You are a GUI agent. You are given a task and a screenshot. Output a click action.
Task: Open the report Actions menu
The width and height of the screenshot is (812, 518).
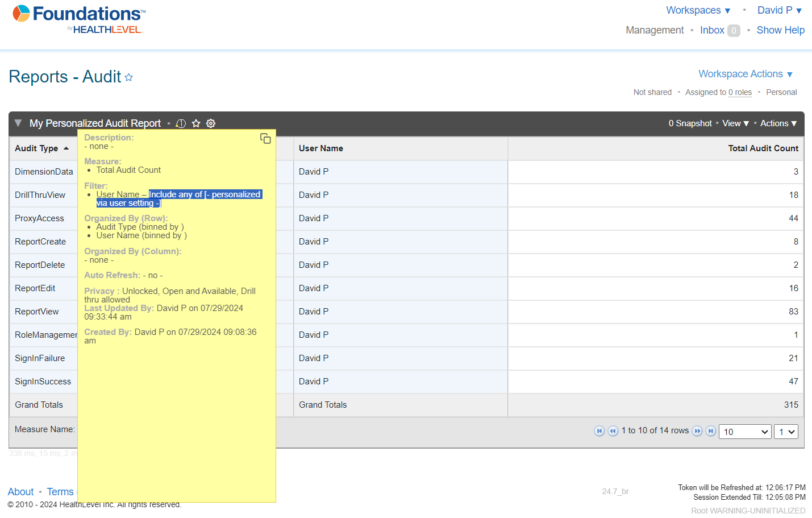tap(778, 123)
